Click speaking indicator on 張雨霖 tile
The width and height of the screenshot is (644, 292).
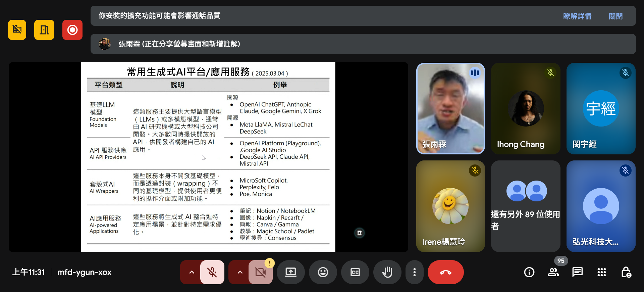475,72
